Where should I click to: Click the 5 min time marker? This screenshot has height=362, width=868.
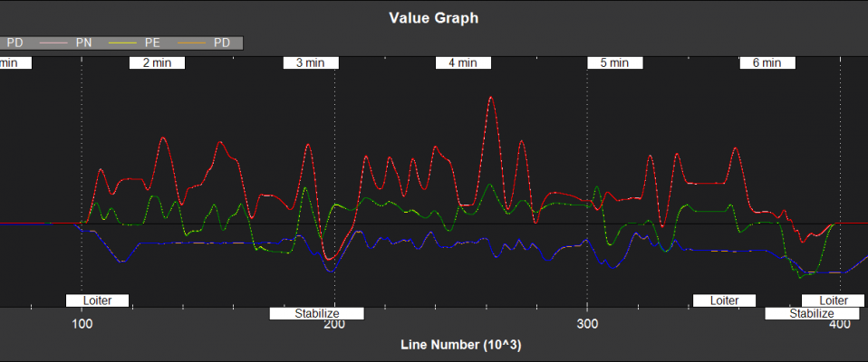click(614, 63)
